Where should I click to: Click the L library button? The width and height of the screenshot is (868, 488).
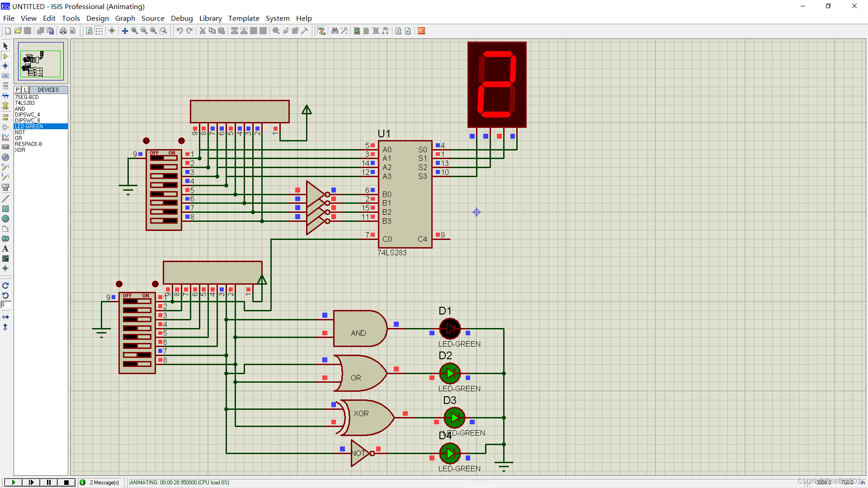[x=25, y=90]
